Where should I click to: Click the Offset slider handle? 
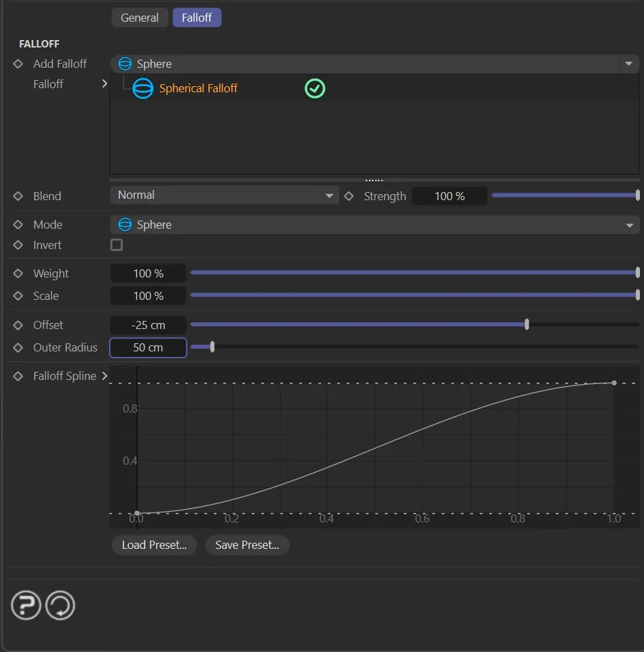(527, 325)
